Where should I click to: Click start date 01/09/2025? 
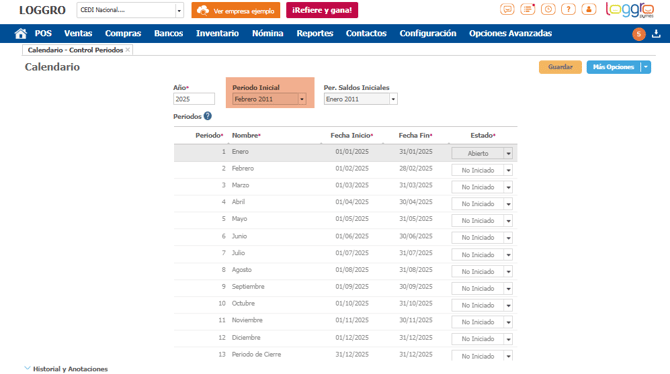coord(352,286)
